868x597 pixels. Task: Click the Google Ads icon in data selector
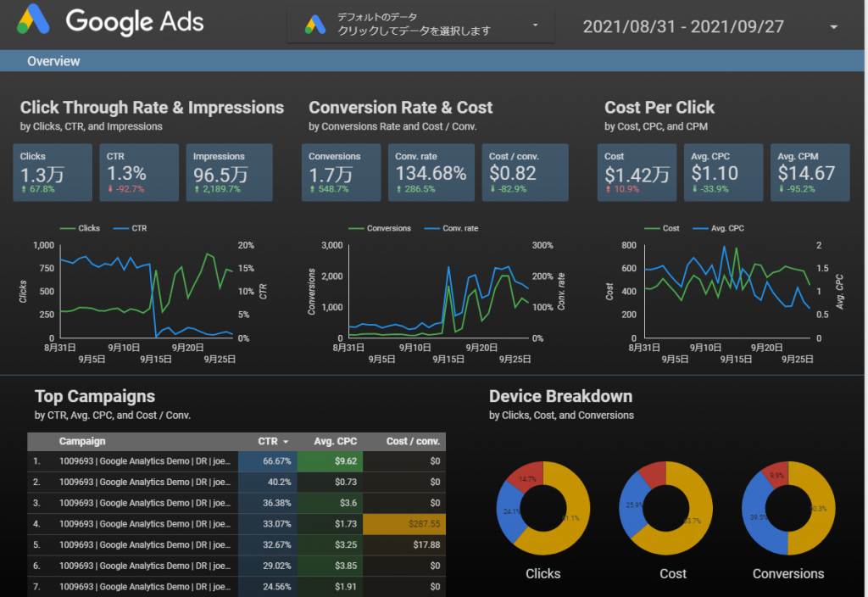tap(315, 25)
